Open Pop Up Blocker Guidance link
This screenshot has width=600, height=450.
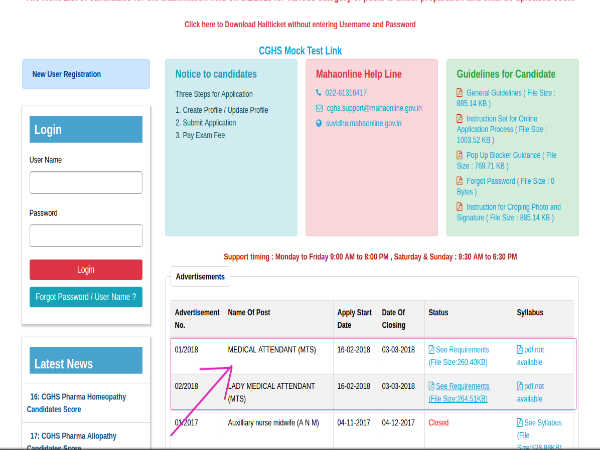[x=507, y=160]
